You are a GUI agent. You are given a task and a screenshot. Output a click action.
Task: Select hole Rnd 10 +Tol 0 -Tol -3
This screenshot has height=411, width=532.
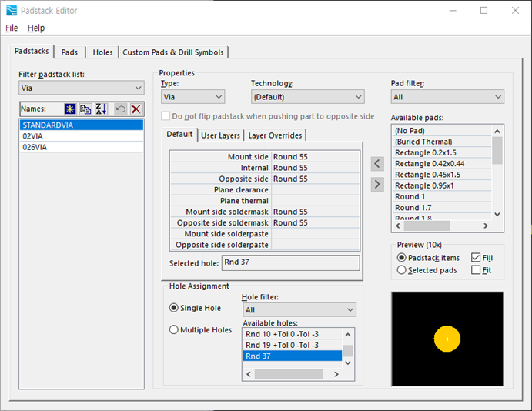tap(292, 334)
